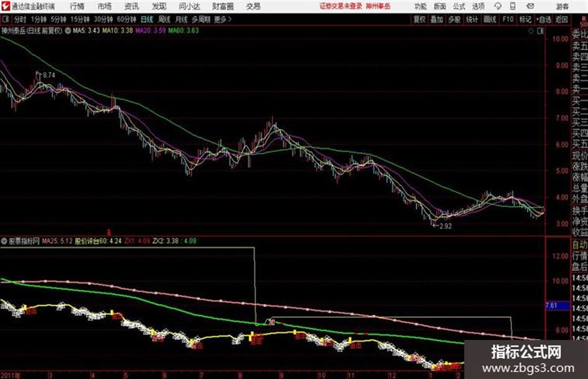Click the diamond icon at chart top-right
The height and width of the screenshot is (379, 588).
click(531, 31)
